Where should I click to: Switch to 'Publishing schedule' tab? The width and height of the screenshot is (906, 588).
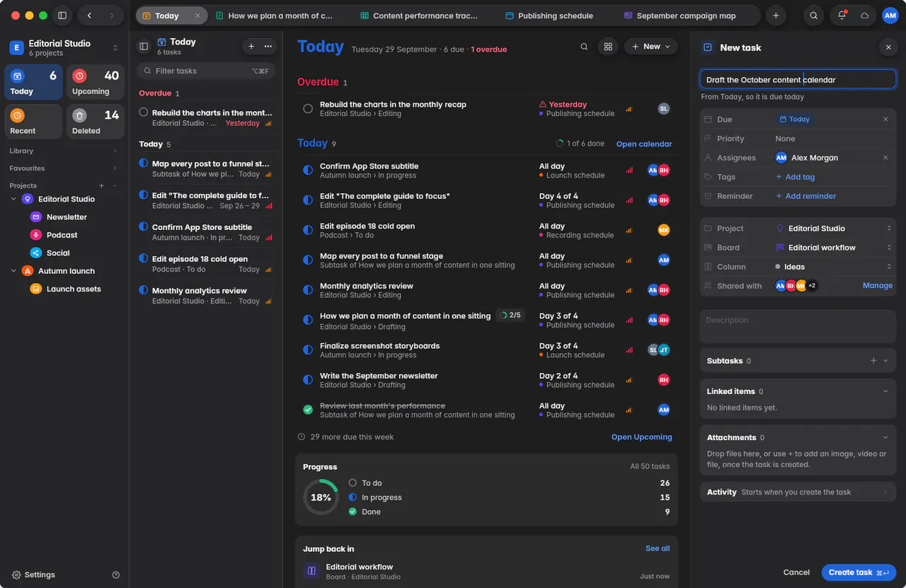(549, 16)
